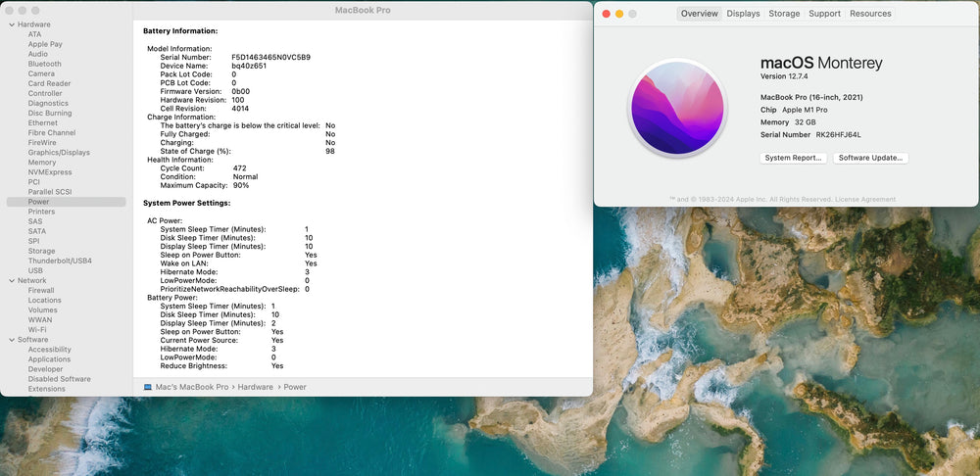
Task: Select Thunderbolt/USB4 in the sidebar
Action: point(60,261)
